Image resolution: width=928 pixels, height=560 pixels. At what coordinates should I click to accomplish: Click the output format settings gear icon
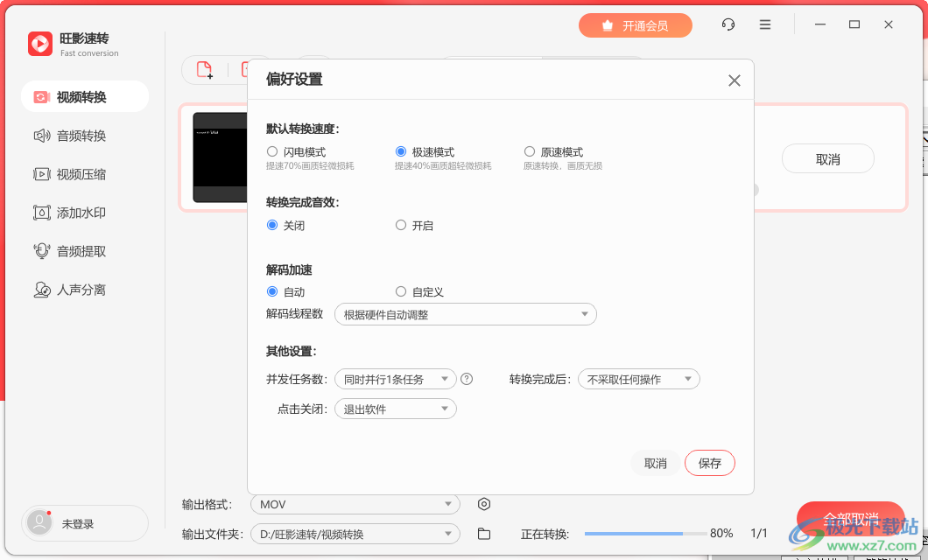(x=484, y=504)
